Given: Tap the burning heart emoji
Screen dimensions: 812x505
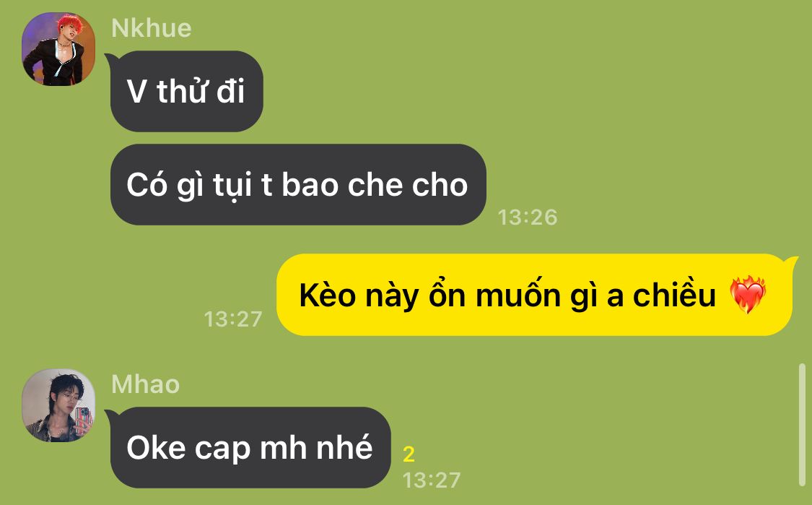Looking at the screenshot, I should click(747, 295).
